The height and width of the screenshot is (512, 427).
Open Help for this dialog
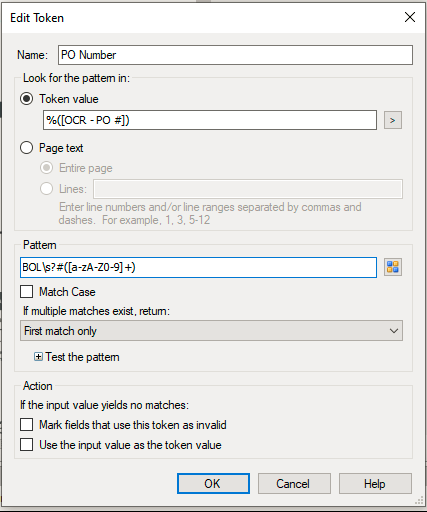tap(375, 484)
